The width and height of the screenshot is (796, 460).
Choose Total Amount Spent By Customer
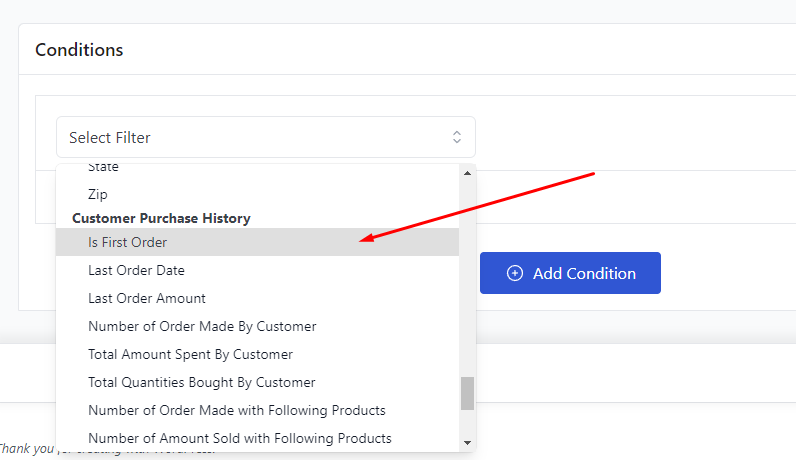257,354
